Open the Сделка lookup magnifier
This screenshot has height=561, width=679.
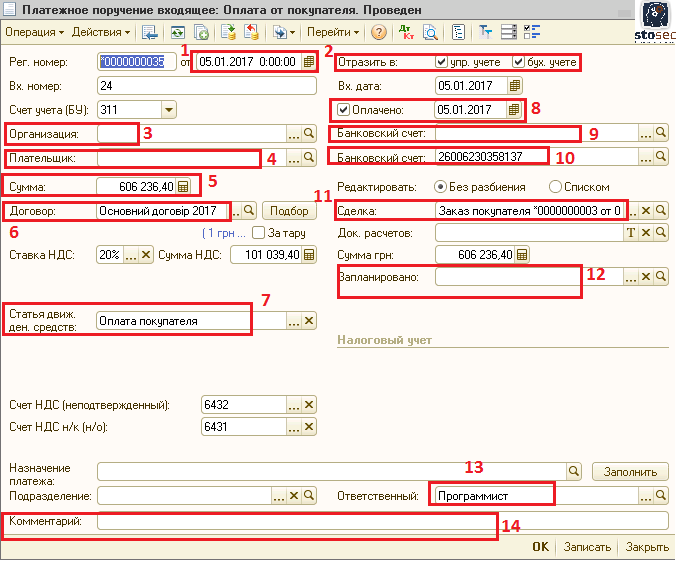point(661,211)
